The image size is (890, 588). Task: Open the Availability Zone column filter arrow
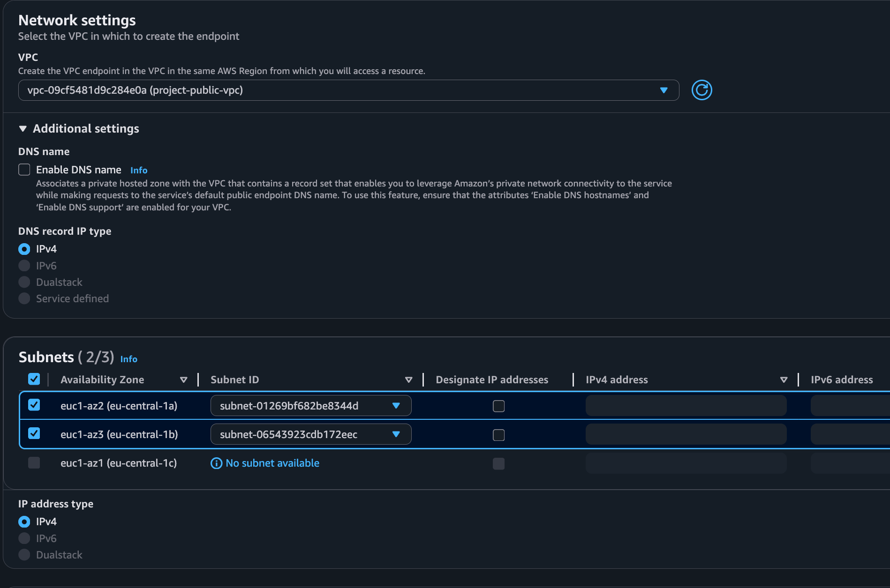[184, 380]
